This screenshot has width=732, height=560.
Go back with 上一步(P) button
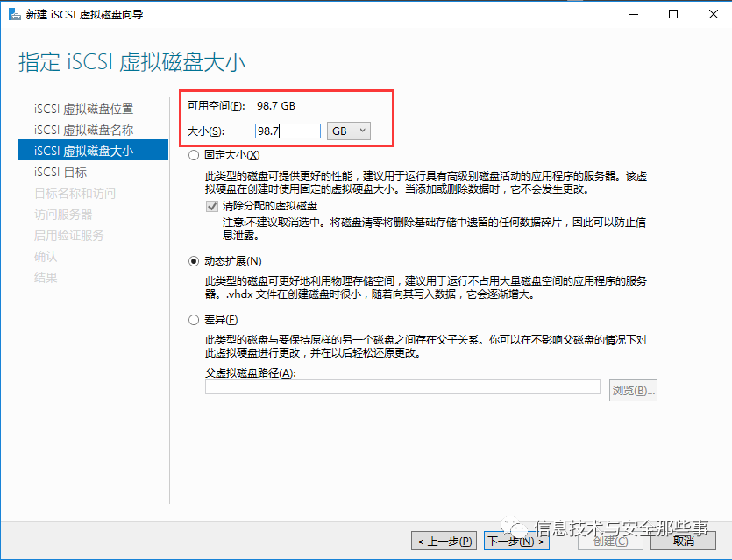coord(444,542)
